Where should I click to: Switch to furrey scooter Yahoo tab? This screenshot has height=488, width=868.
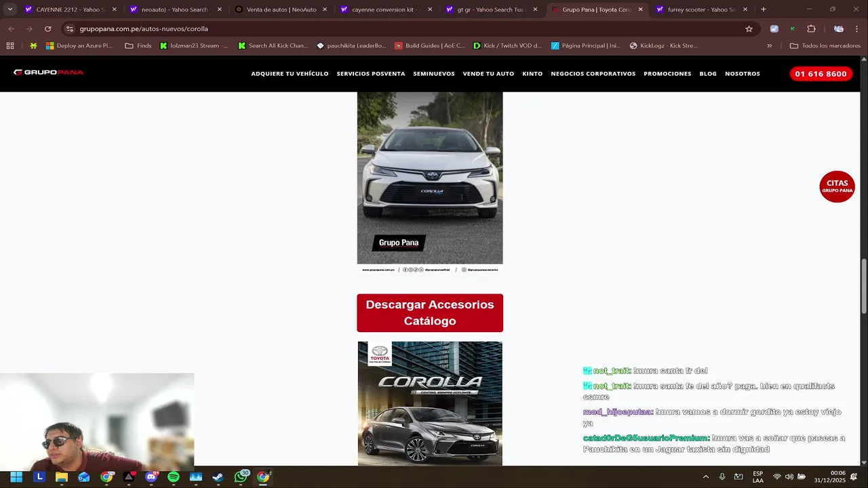(x=701, y=9)
